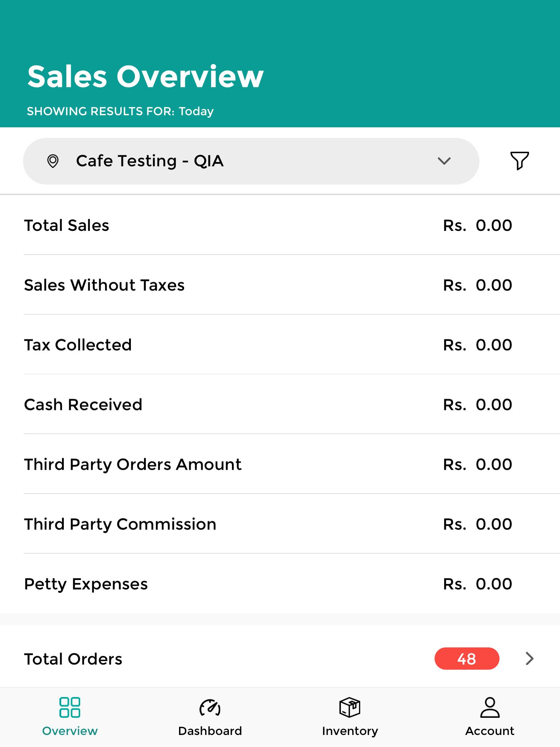560x747 pixels.
Task: Open the filter funnel icon
Action: click(x=519, y=161)
